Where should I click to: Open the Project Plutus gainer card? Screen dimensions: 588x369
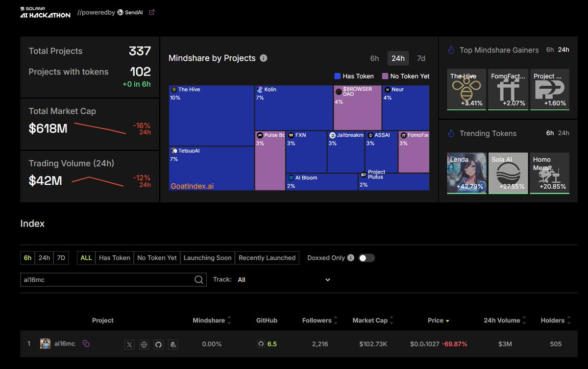(x=550, y=90)
